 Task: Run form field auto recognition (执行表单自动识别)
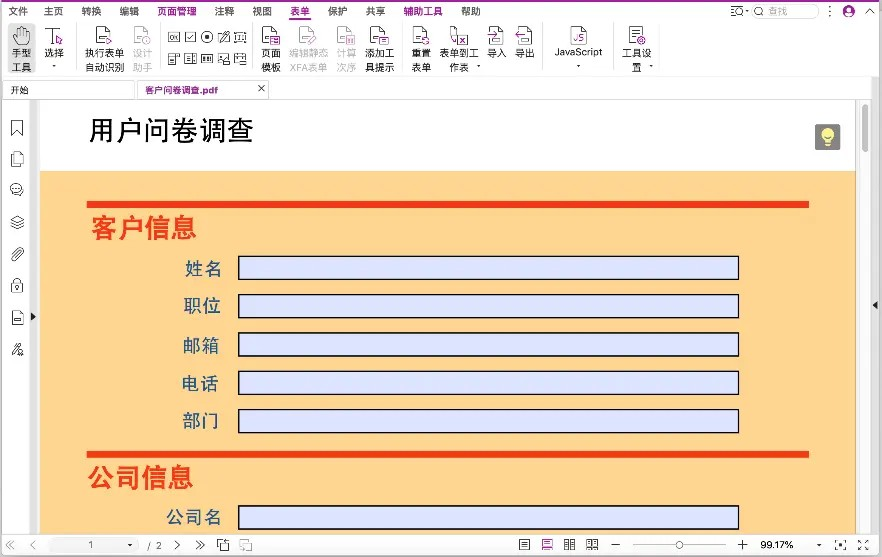tap(104, 50)
